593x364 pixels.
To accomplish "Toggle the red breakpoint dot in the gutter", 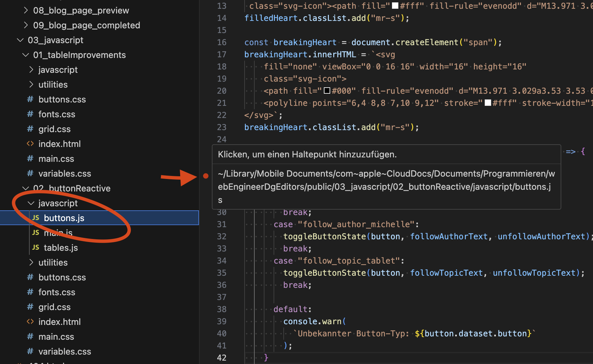I will click(206, 176).
